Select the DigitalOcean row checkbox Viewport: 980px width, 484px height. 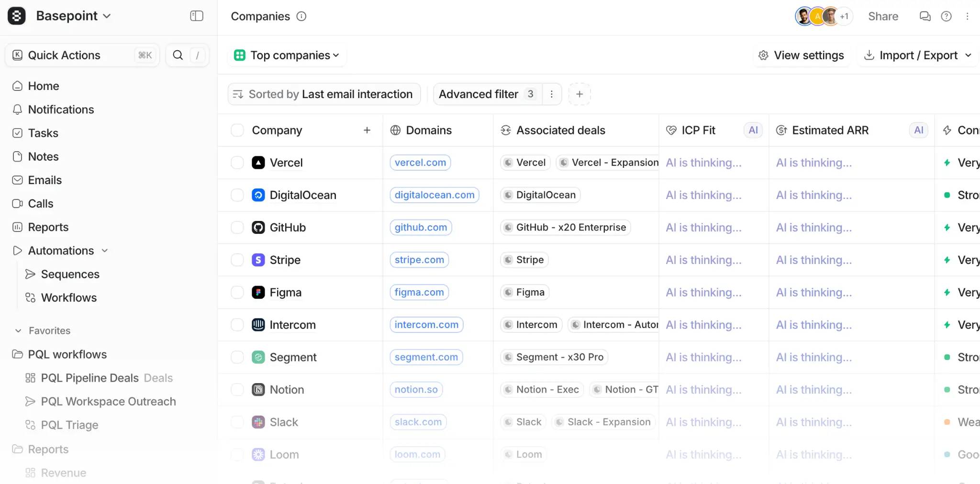click(237, 195)
